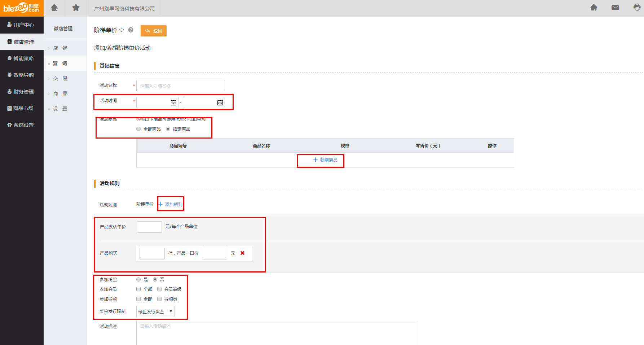Click the home icon in top-left toolbar

tap(54, 8)
